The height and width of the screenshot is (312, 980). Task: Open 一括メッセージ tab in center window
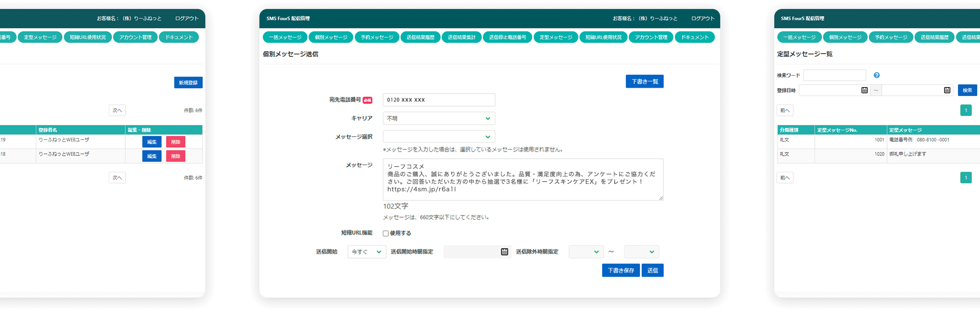pyautogui.click(x=285, y=37)
